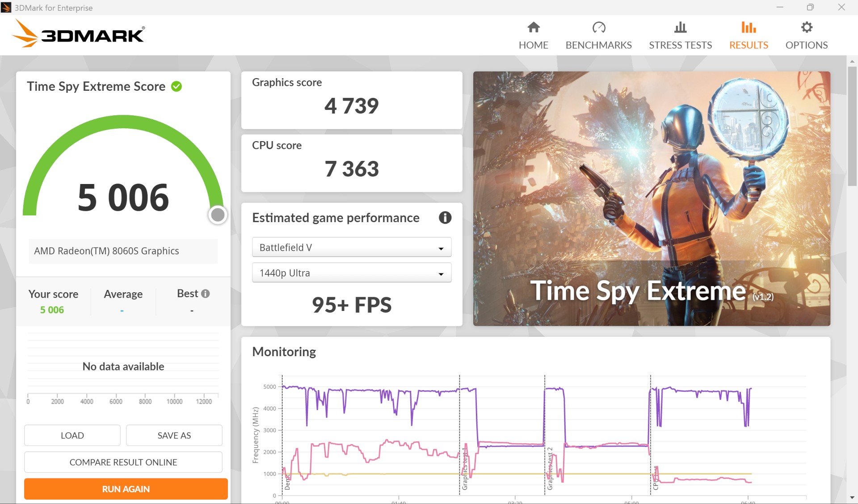Click the Estimated game performance info icon

pos(445,218)
